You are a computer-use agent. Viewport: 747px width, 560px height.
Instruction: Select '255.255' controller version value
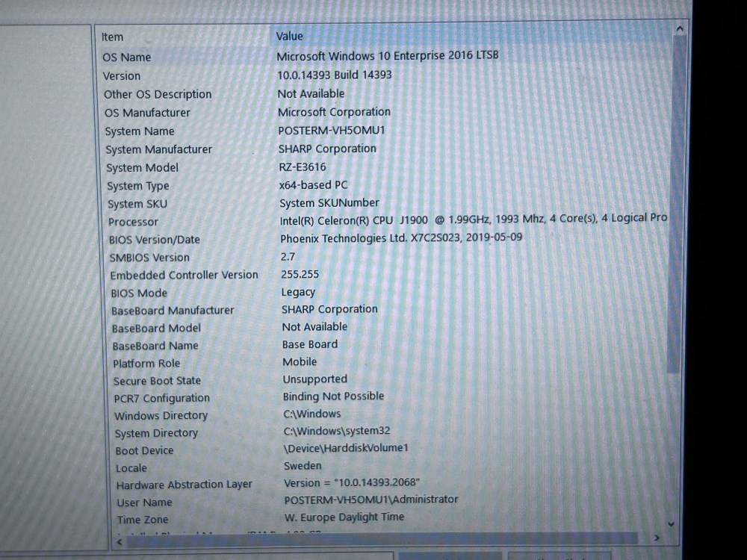[300, 274]
